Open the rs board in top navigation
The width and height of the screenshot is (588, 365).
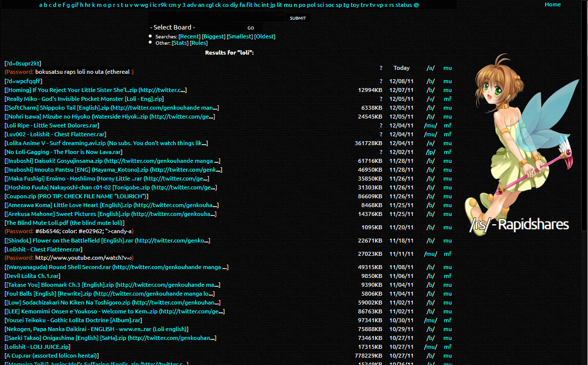point(392,5)
